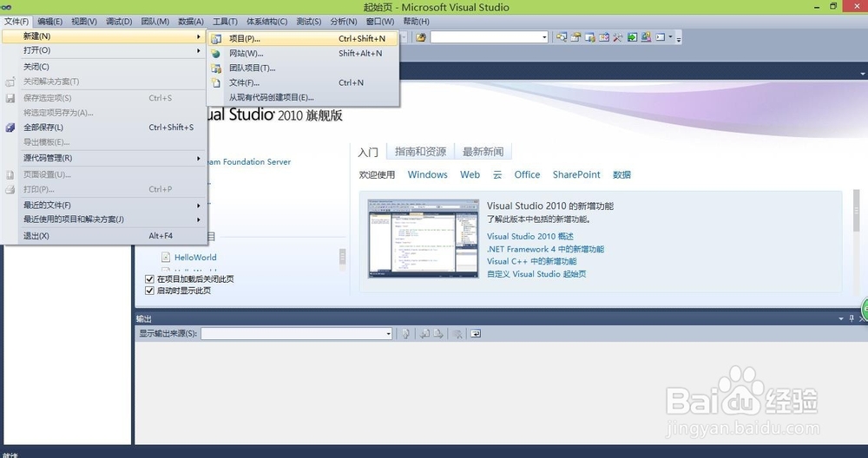Image resolution: width=868 pixels, height=458 pixels.
Task: Open Output panel window position dropdown arrow
Action: pos(841,318)
